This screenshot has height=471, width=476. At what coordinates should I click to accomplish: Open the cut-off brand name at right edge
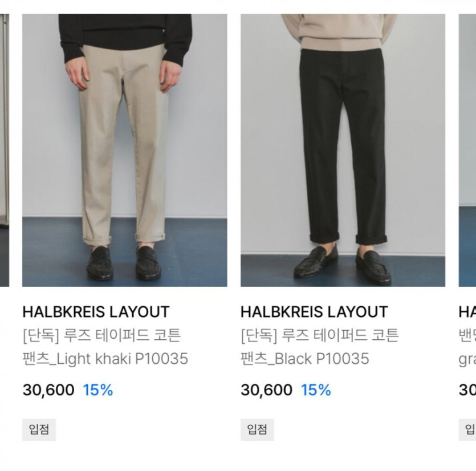[x=467, y=312]
